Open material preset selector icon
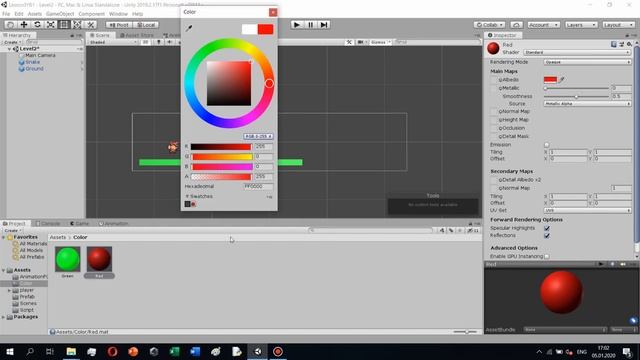Image resolution: width=640 pixels, height=360 pixels. click(x=622, y=44)
